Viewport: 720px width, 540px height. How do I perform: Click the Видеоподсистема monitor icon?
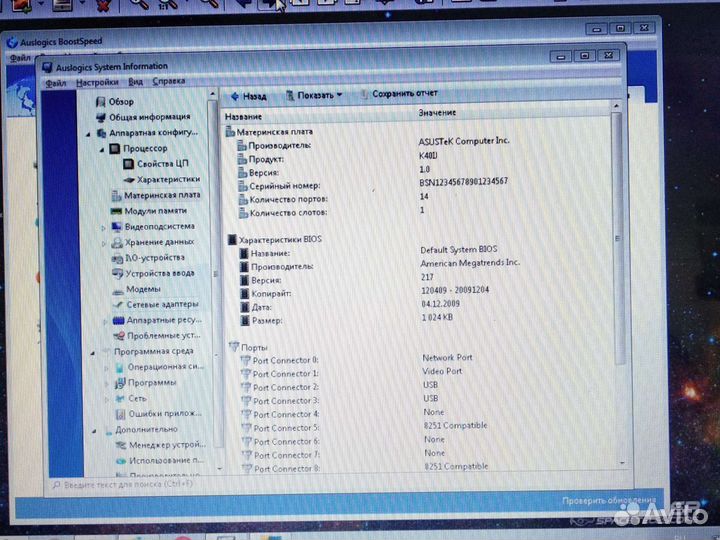point(117,227)
